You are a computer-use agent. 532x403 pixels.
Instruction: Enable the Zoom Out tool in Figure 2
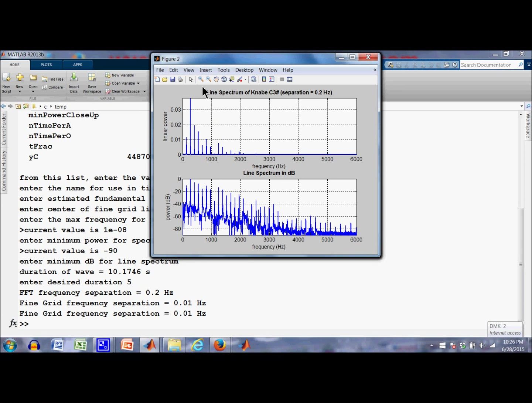[209, 79]
